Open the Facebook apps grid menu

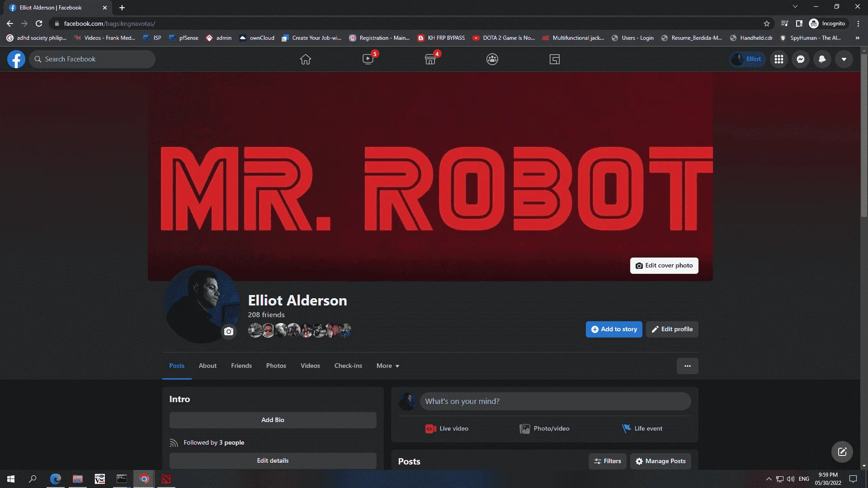pos(779,59)
